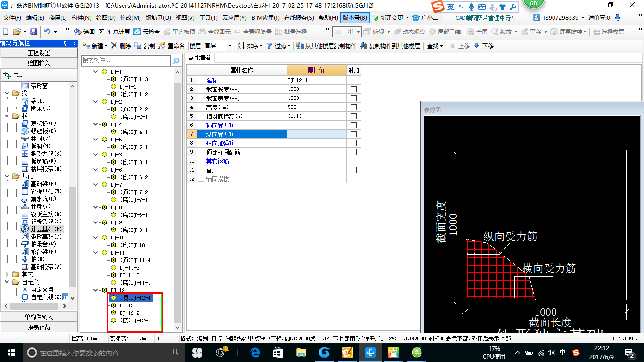The height and width of the screenshot is (362, 644).
Task: Click the 删除 delete X icon
Action: click(x=114, y=46)
